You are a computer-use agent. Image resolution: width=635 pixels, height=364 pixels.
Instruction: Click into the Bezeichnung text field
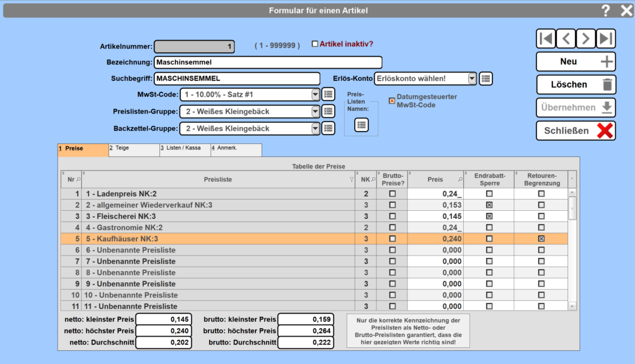267,62
